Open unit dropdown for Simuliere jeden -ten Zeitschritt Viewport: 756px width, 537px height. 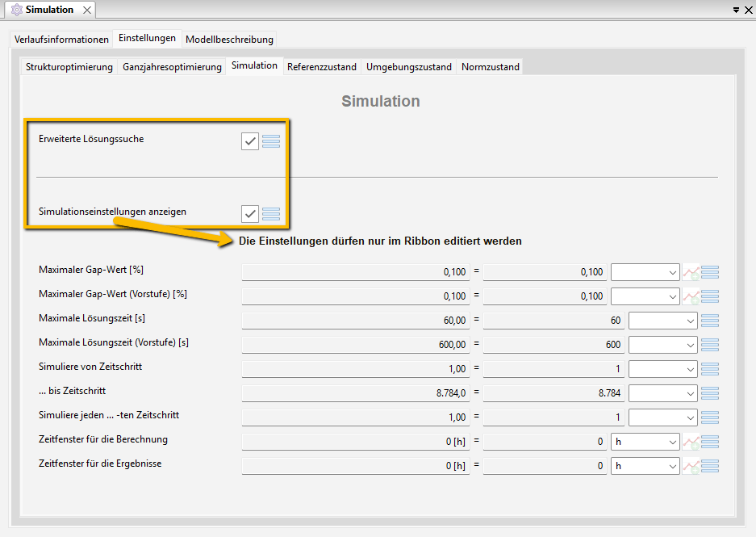tap(662, 417)
